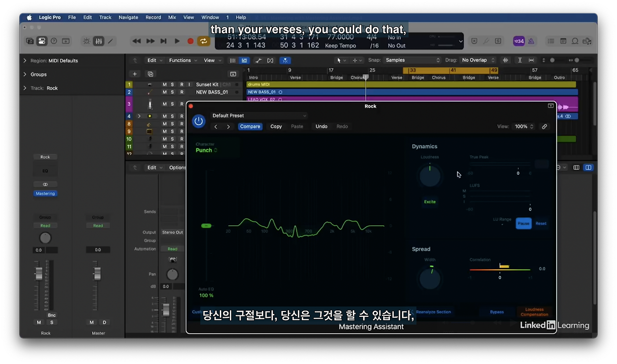Click the Duplicate Track button
The image size is (617, 364).
(x=150, y=74)
